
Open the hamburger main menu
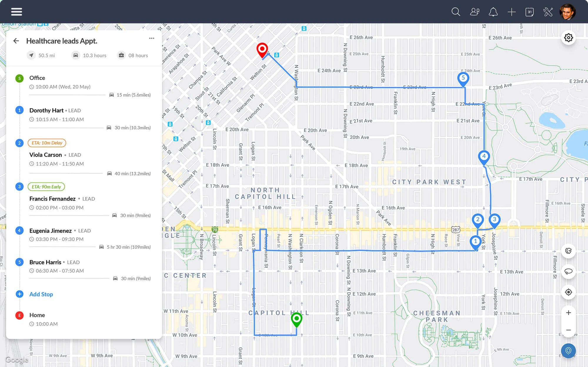(x=16, y=12)
